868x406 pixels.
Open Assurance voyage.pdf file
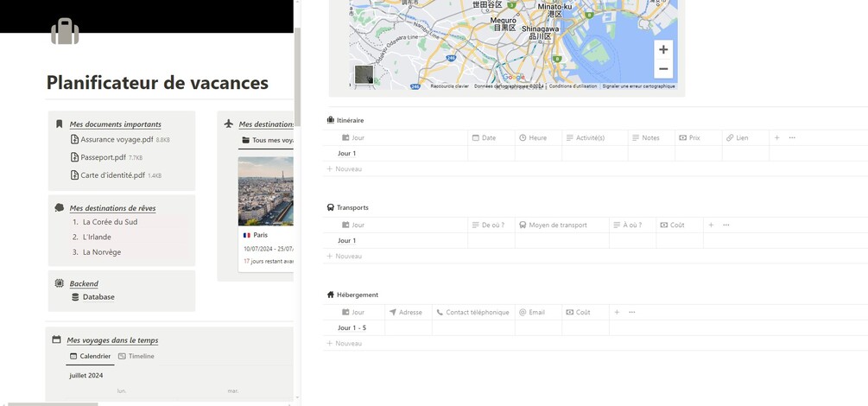[117, 139]
